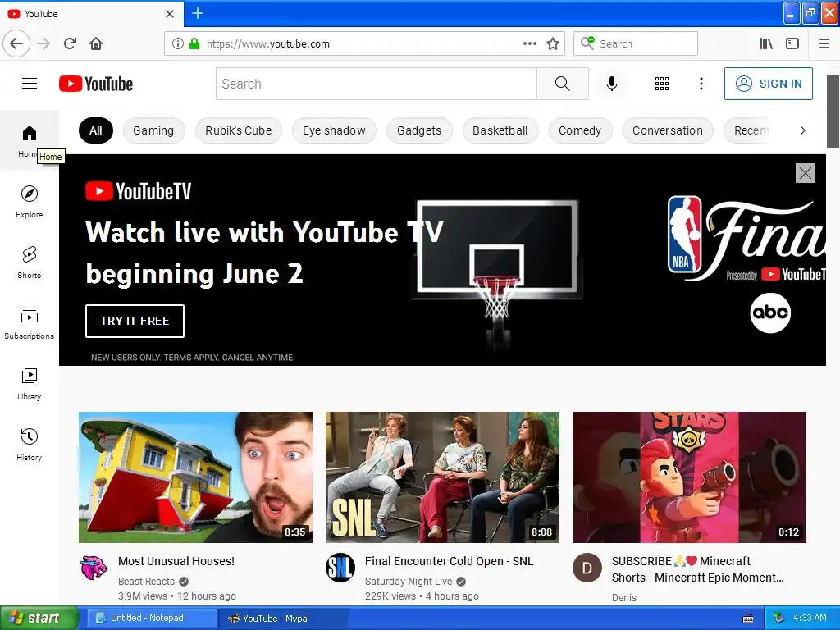The width and height of the screenshot is (840, 630).
Task: Select the Gaming filter chip
Action: coord(153,130)
